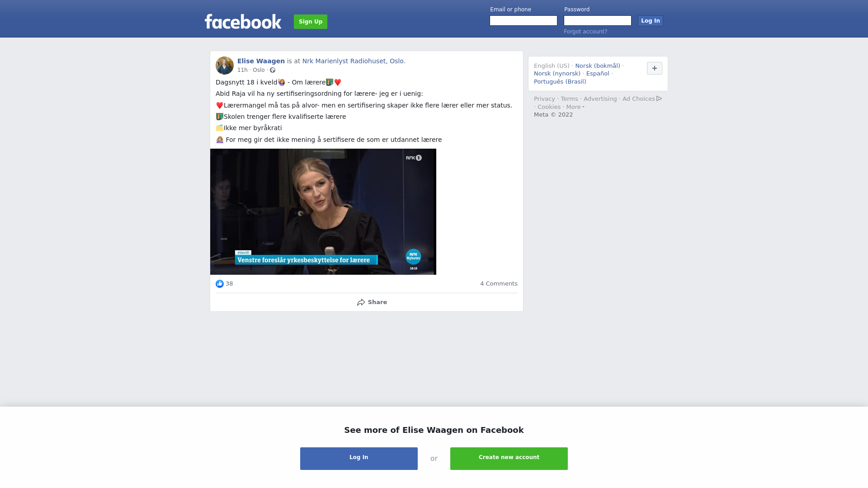The image size is (868, 488).
Task: Switch language to Norsk (bokmål)
Action: click(598, 66)
